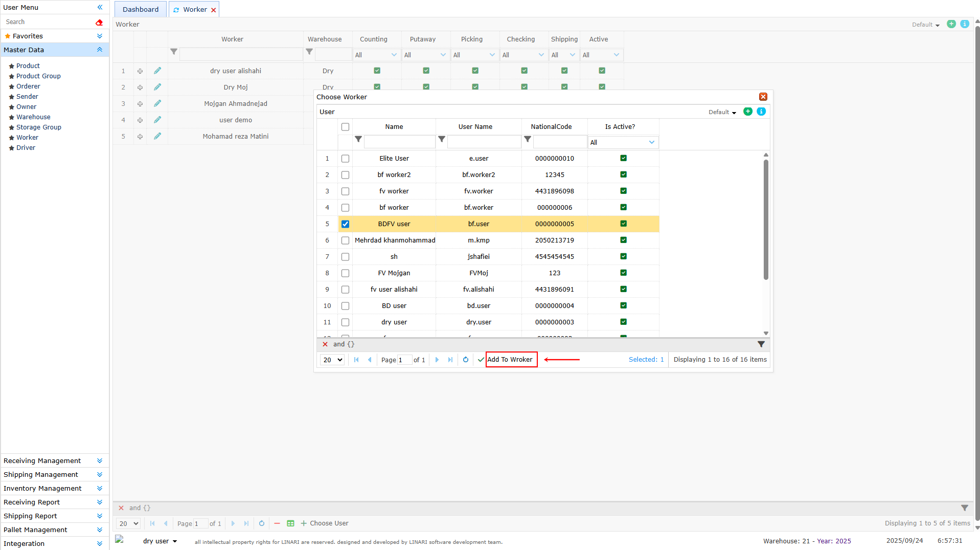Refresh the Choose Worker user list

click(465, 360)
